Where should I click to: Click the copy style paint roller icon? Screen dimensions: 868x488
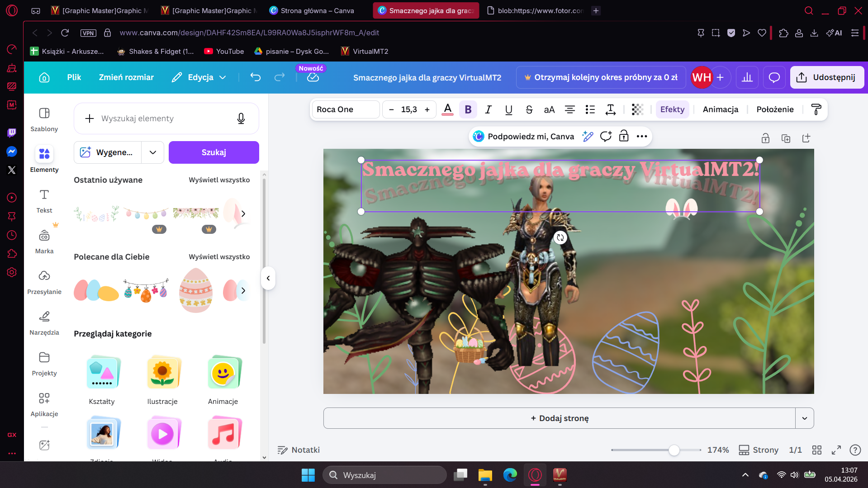[x=816, y=109]
